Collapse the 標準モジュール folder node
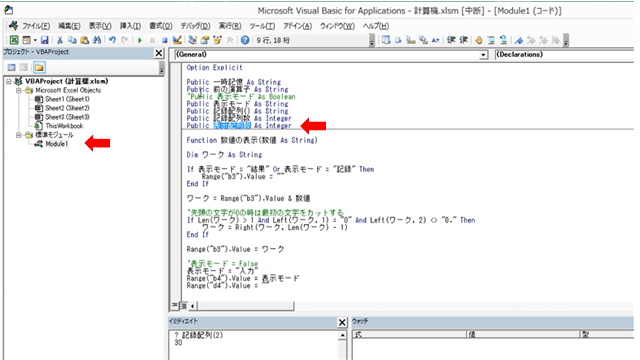The width and height of the screenshot is (640, 360). pyautogui.click(x=19, y=135)
